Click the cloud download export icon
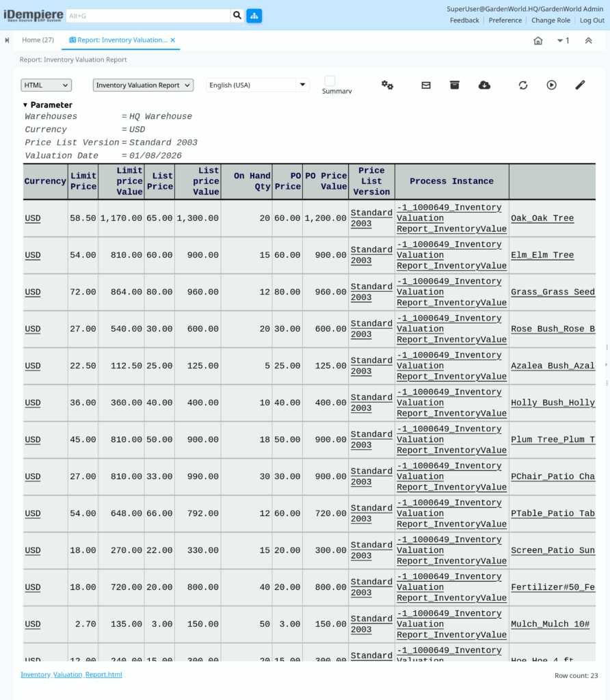This screenshot has width=610, height=700. click(x=485, y=85)
